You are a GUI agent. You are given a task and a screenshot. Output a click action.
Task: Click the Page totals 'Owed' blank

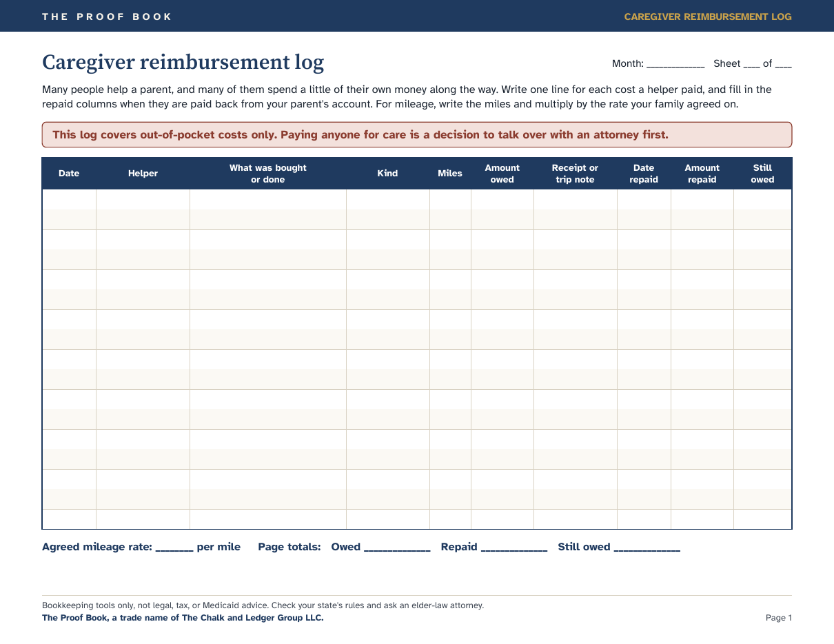click(x=397, y=548)
